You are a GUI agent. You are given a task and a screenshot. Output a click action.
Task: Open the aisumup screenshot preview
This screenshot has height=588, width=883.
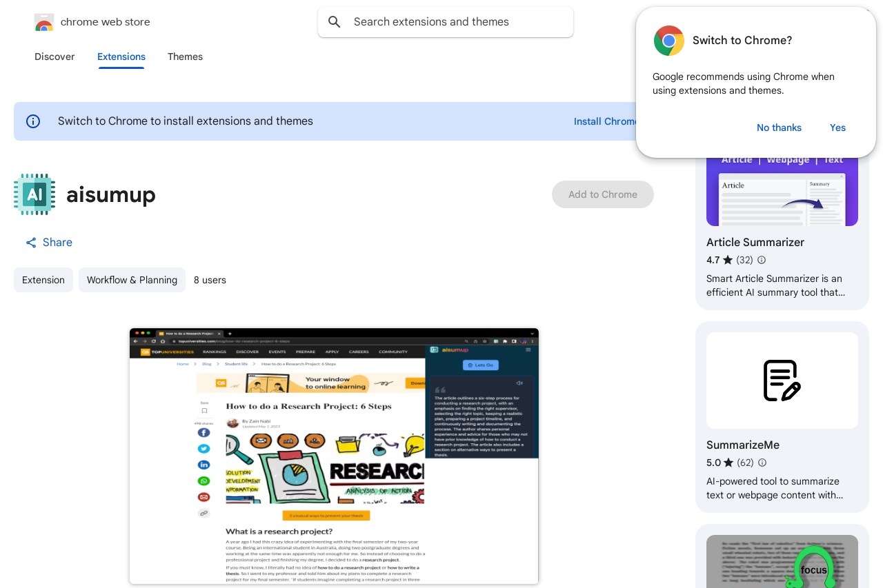coord(334,456)
